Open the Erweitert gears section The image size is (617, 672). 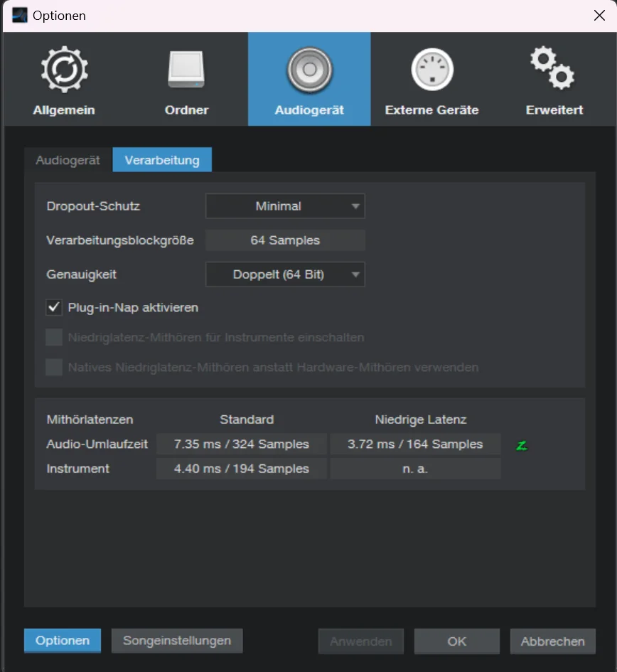tap(554, 79)
